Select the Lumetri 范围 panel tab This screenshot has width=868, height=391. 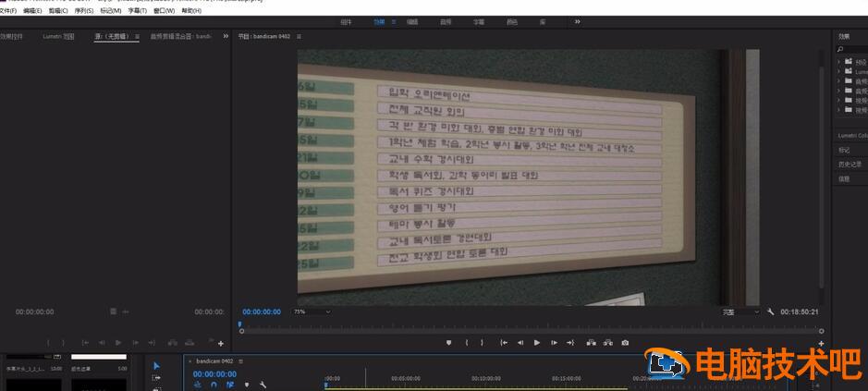pos(58,36)
